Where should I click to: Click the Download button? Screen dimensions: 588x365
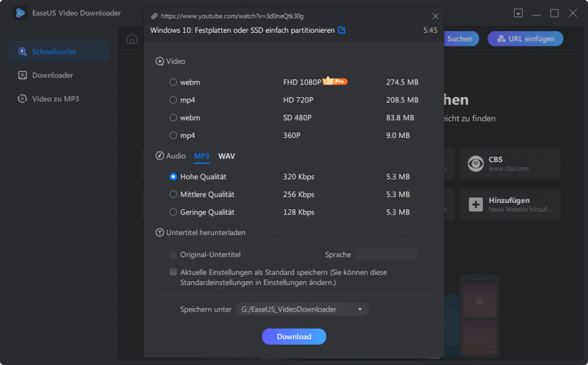pyautogui.click(x=293, y=336)
